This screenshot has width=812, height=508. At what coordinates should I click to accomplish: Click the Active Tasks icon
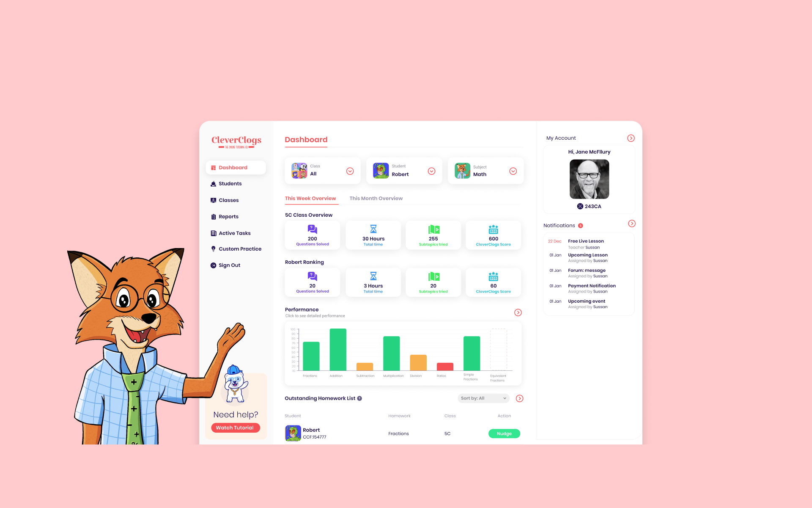[214, 233]
